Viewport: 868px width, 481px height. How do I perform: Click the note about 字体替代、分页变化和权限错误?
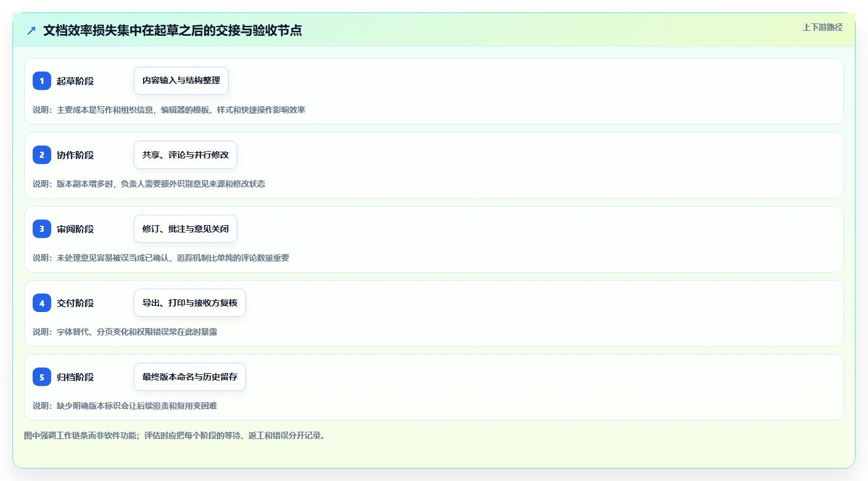pos(125,332)
